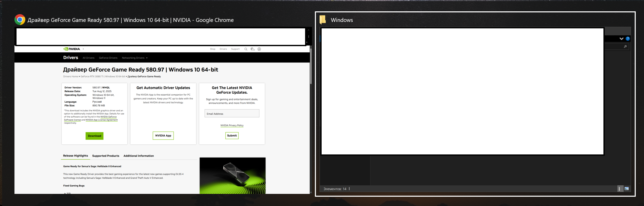Viewport: 644px width, 206px height.
Task: Click the graphics card promo image
Action: (232, 176)
